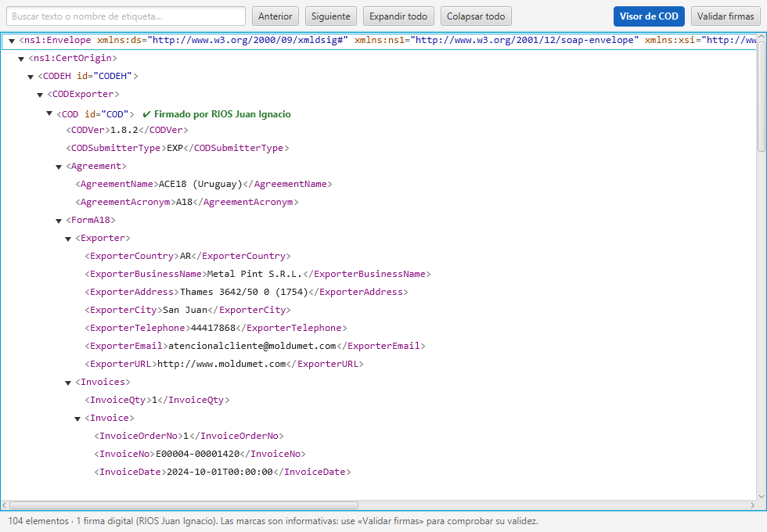The image size is (767, 532).
Task: Focus the search text or tag field
Action: click(x=126, y=16)
